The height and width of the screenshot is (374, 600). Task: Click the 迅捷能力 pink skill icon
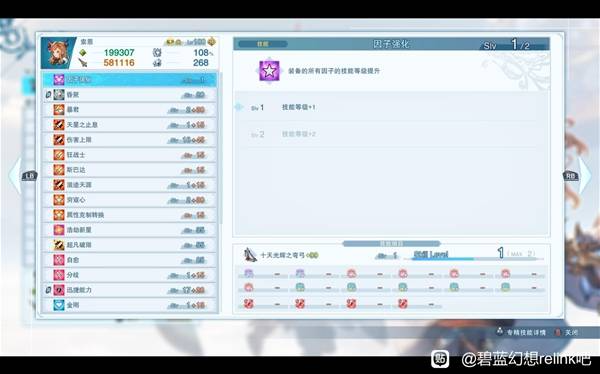pyautogui.click(x=59, y=290)
